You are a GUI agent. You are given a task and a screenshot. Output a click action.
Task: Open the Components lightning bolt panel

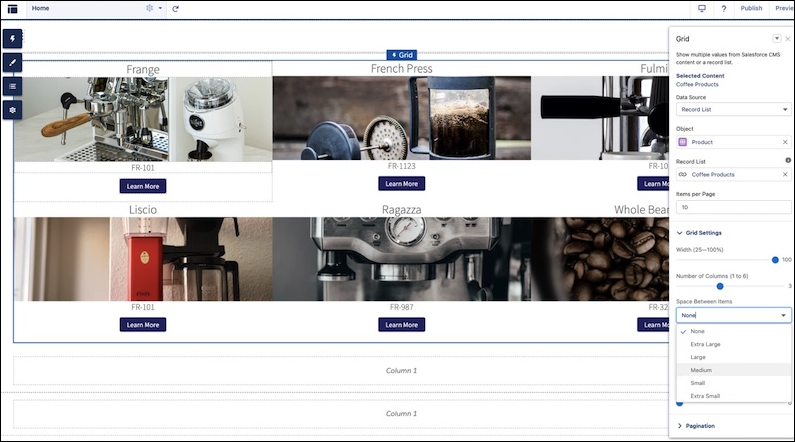[x=12, y=39]
